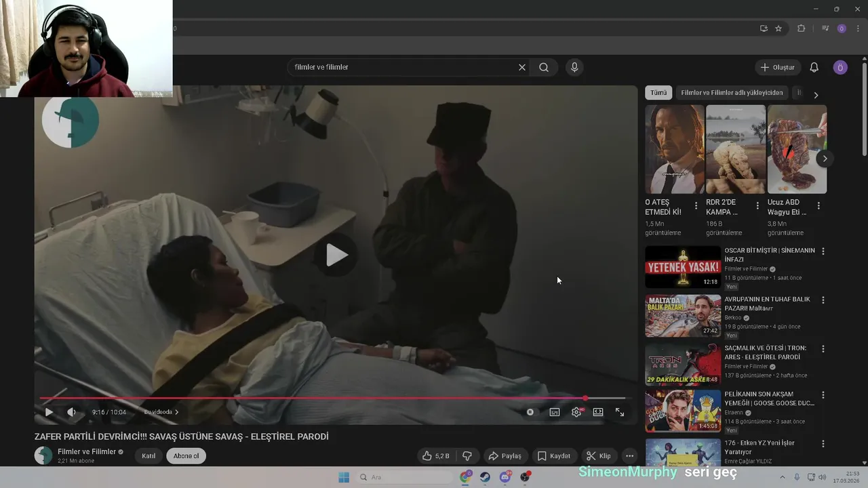Image resolution: width=868 pixels, height=488 pixels.
Task: Open the 'O ATEŞ ETMEDİ Kİ!' short thumbnail
Action: 675,149
